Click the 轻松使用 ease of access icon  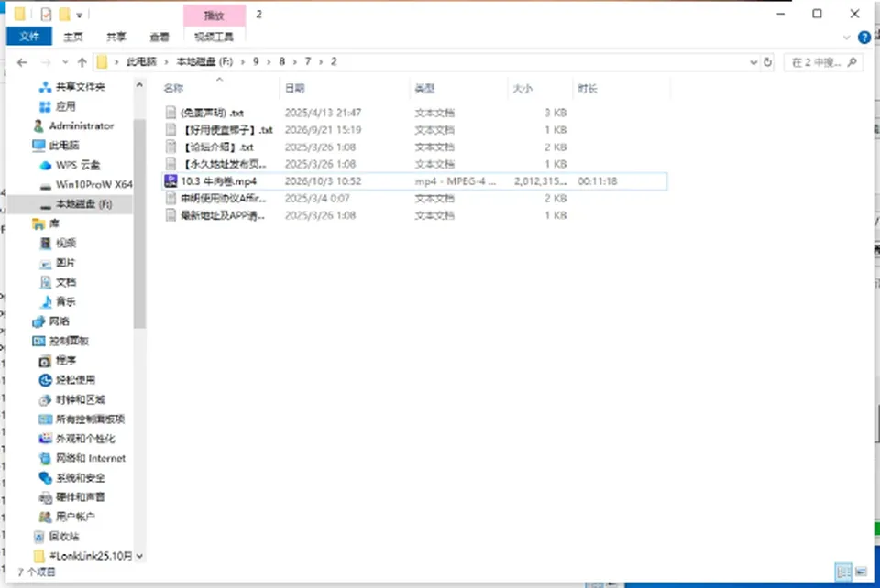click(x=46, y=380)
